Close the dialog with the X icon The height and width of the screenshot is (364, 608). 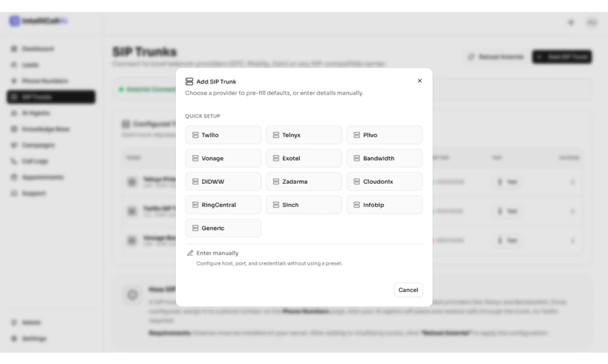420,81
